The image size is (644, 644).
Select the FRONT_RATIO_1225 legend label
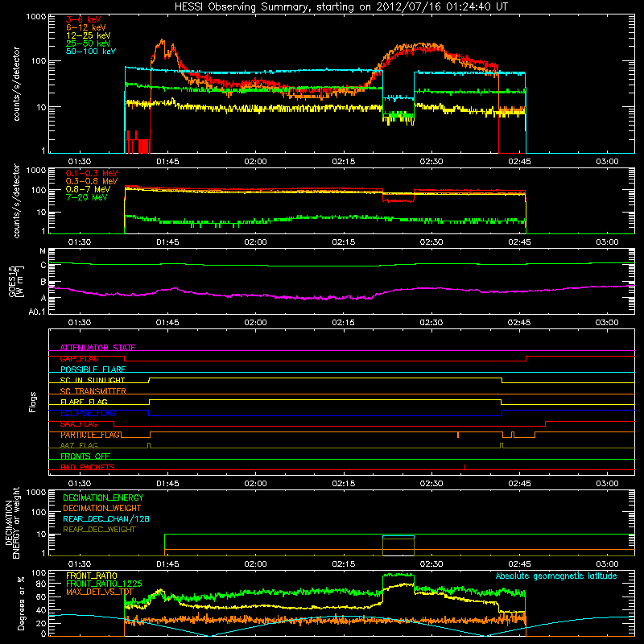click(104, 584)
